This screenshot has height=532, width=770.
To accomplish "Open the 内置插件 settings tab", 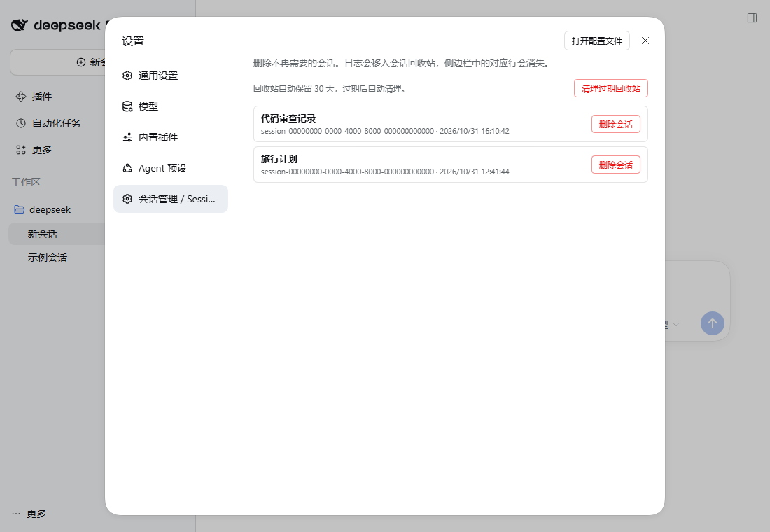I will pyautogui.click(x=170, y=137).
